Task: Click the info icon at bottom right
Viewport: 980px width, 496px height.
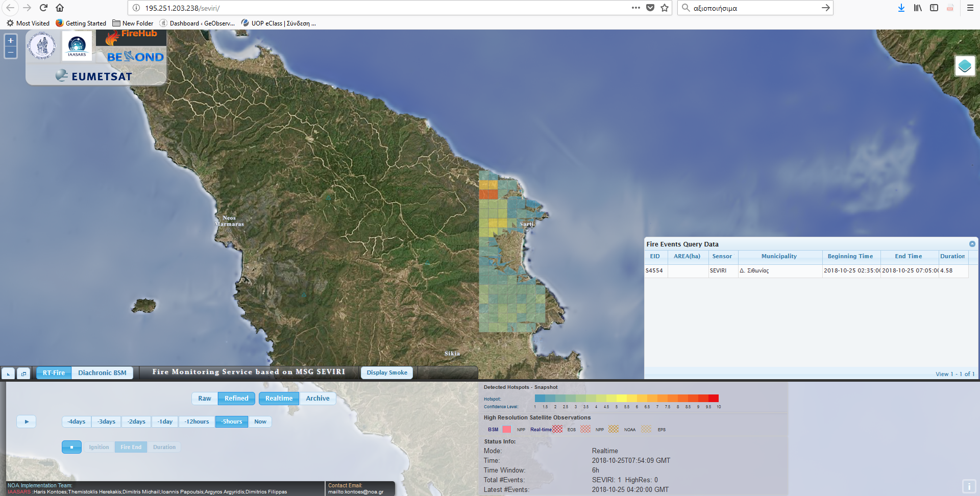Action: point(968,486)
